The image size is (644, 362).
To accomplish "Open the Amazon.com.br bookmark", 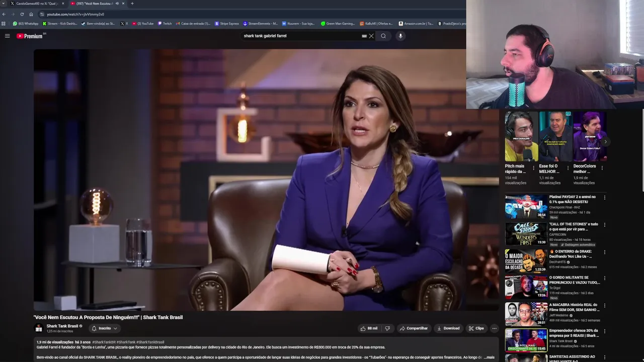I will tap(416, 24).
